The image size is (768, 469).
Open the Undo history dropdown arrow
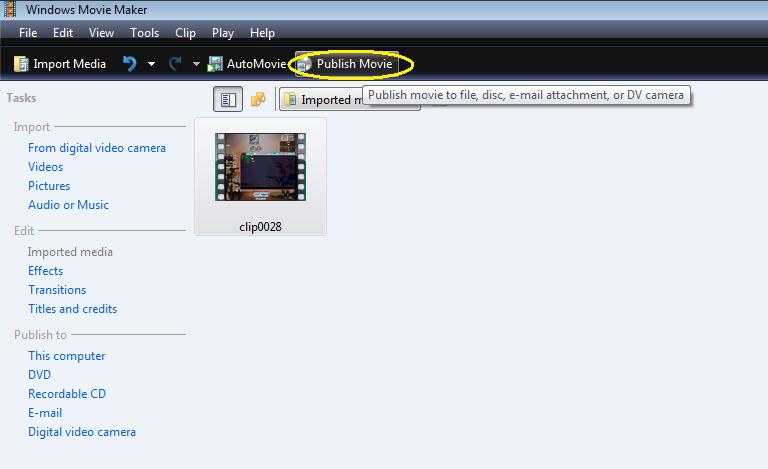[152, 64]
